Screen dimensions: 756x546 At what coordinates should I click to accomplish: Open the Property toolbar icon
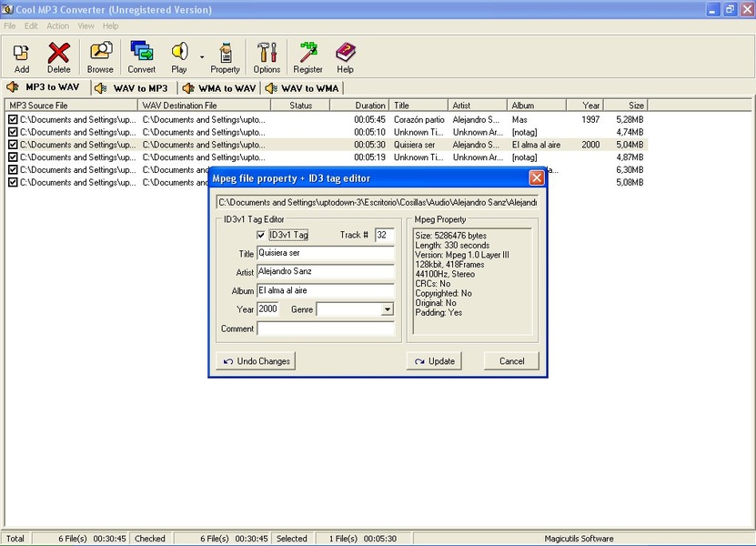click(225, 53)
